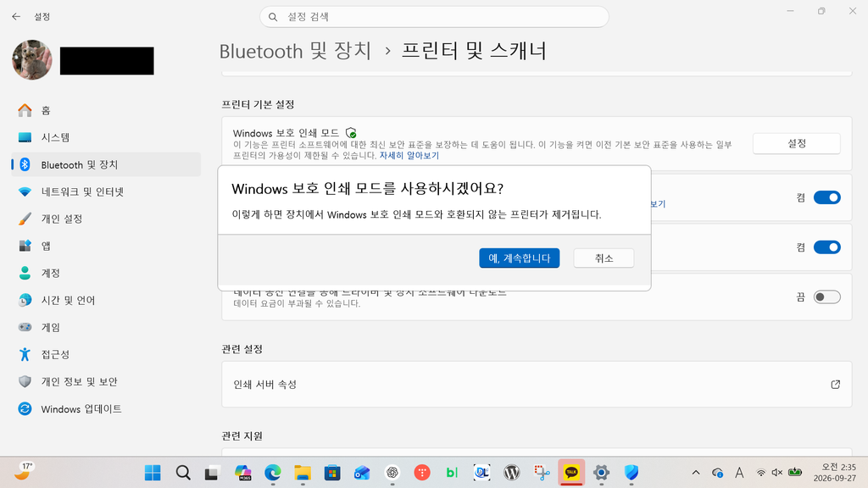Enable the 끔 metered download toggle
Screen dimensions: 868x488
pos(827,297)
